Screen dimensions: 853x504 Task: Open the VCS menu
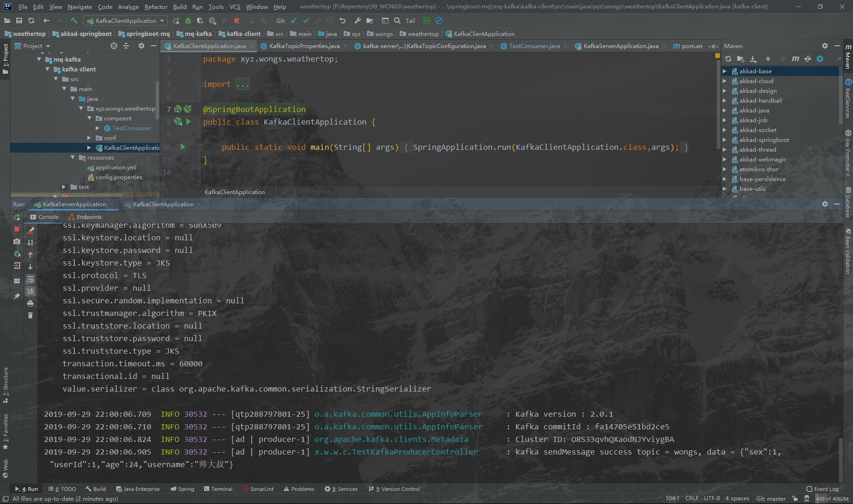[235, 7]
